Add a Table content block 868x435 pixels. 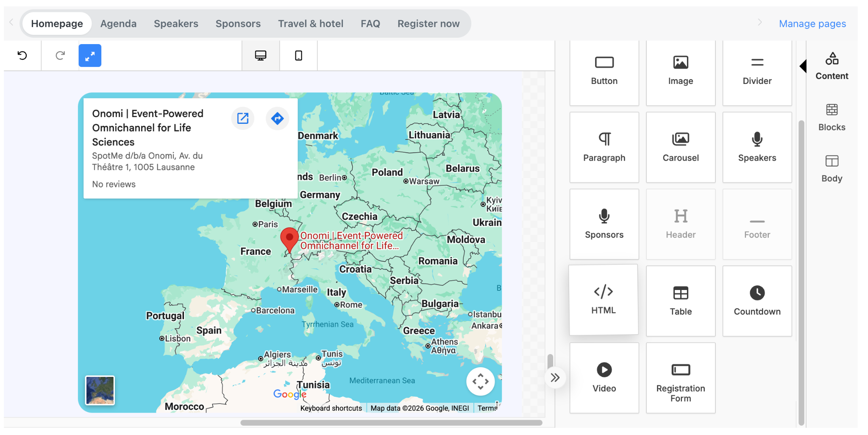(681, 301)
